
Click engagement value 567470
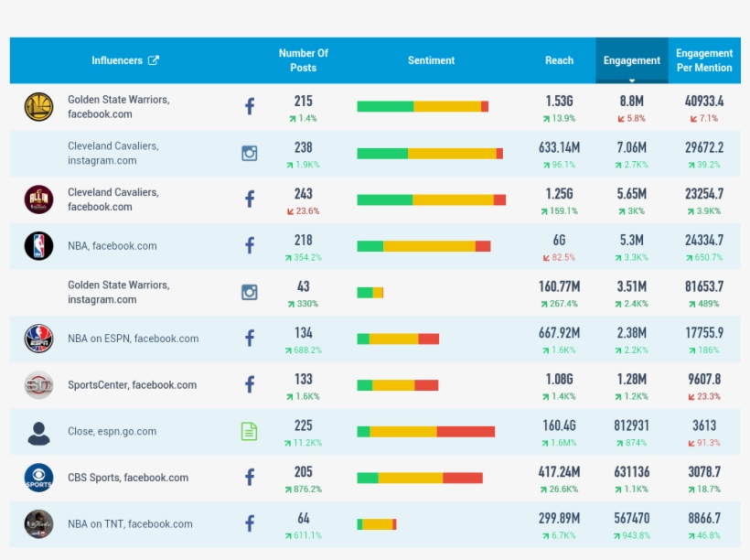(x=632, y=518)
